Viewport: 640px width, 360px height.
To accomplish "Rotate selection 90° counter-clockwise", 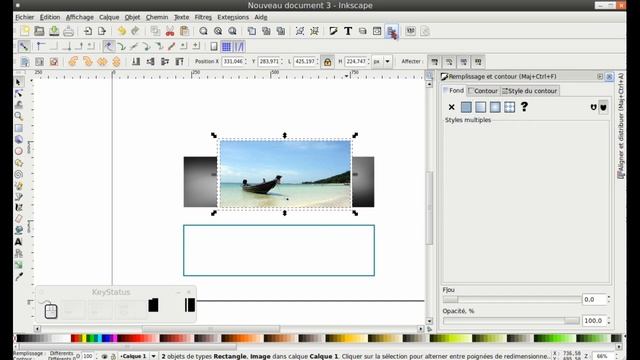I will click(x=73, y=62).
